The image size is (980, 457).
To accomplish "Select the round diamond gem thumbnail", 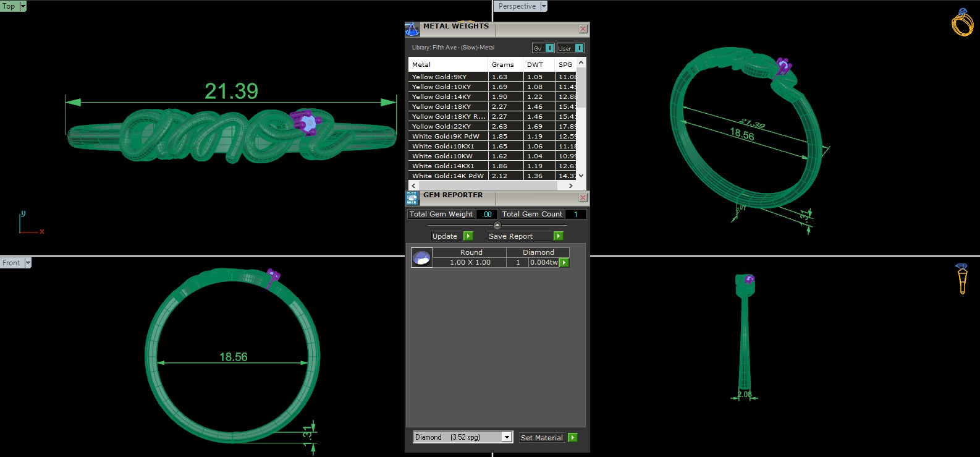I will pos(421,257).
